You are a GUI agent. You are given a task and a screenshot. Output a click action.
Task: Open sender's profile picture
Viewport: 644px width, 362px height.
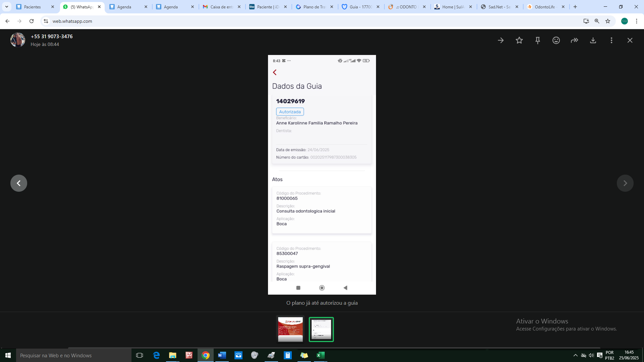click(18, 40)
